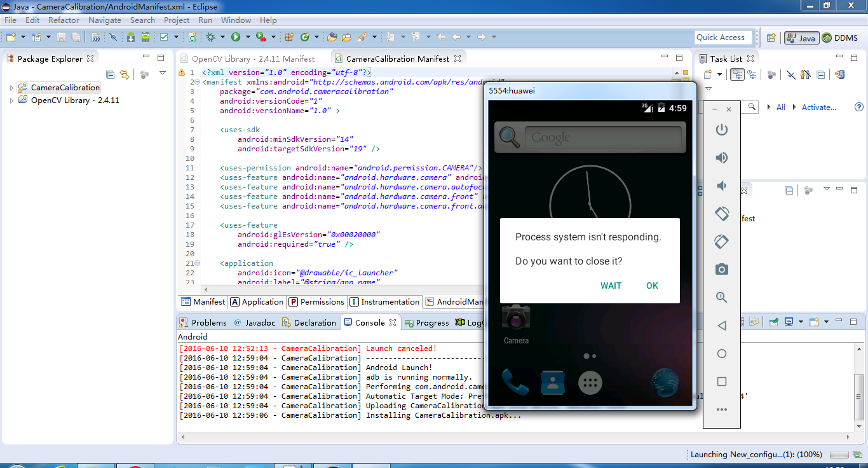Open the Contacts app in emulator dock
Screen dimensions: 868x468
[553, 382]
